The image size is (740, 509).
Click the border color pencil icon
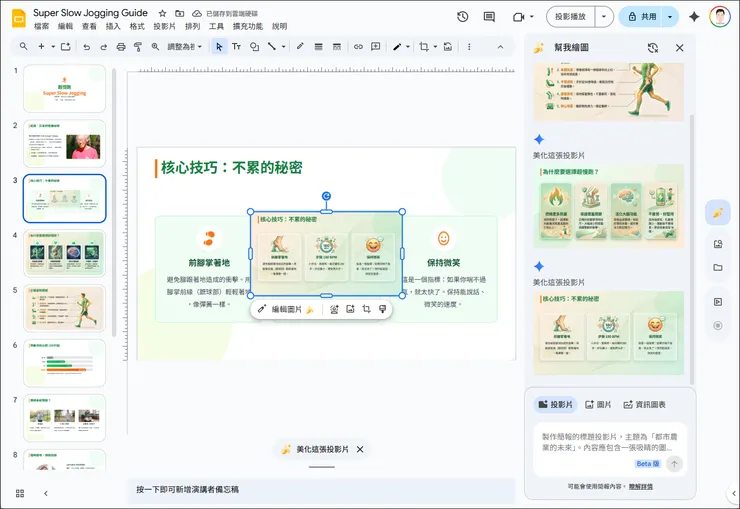point(300,47)
